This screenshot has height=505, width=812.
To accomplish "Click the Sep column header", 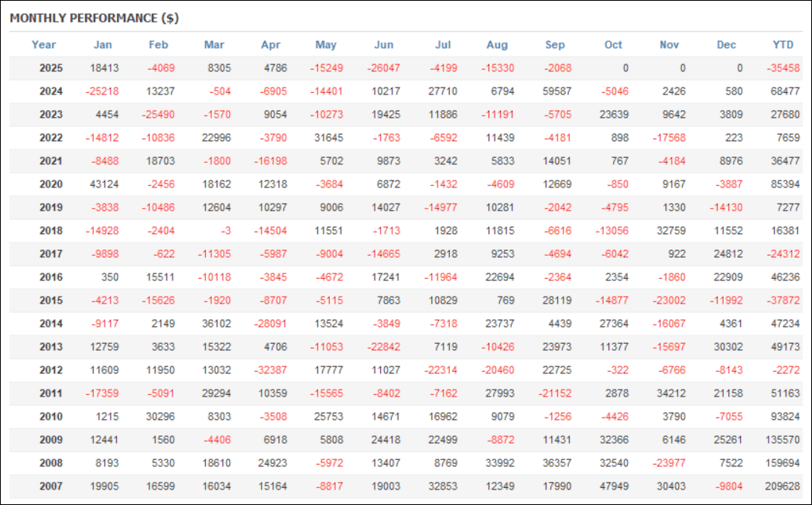I will (x=555, y=45).
